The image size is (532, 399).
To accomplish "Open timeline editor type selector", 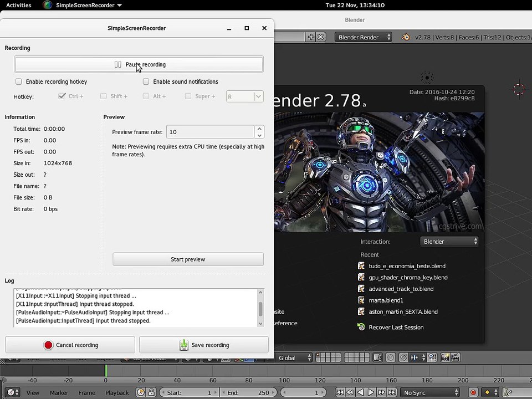I will pyautogui.click(x=13, y=392).
